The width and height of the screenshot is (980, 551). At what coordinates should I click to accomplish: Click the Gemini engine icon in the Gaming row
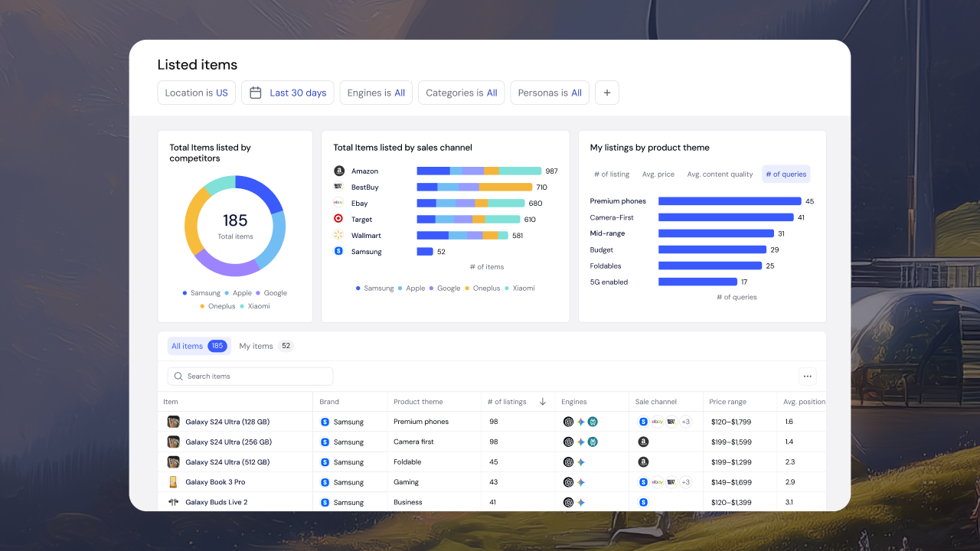click(x=581, y=482)
